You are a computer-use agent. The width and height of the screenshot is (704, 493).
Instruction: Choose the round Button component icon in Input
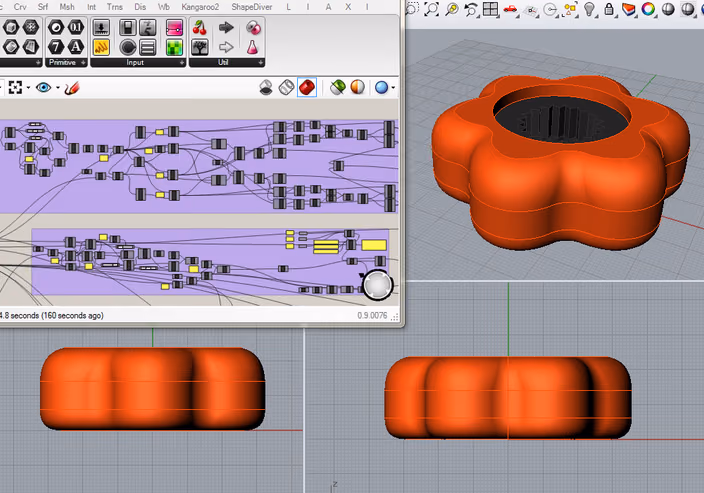click(128, 47)
